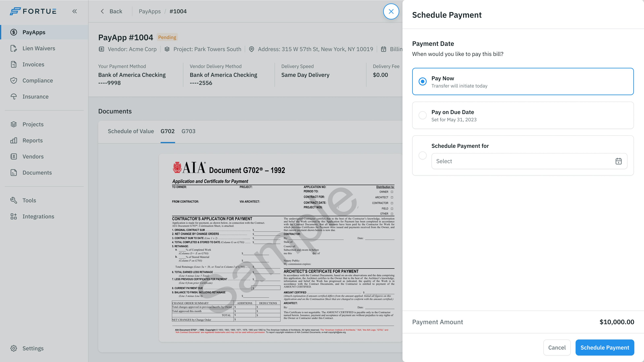
Task: Open Integrations grid-plus icon
Action: tap(14, 216)
